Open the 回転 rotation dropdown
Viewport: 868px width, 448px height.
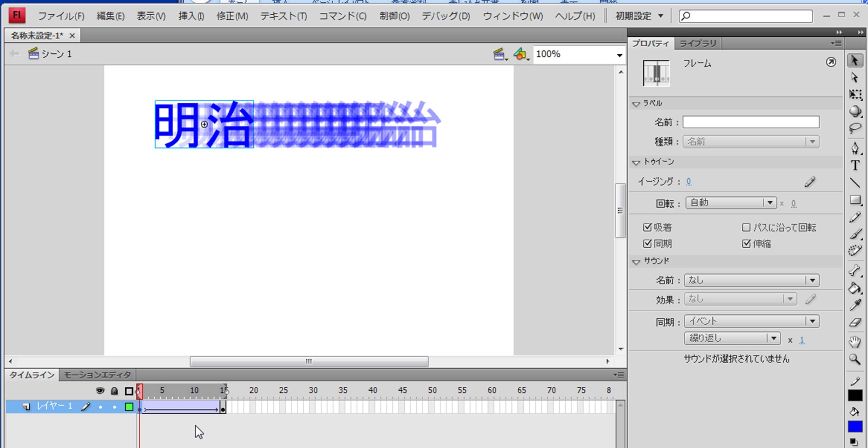coord(731,203)
